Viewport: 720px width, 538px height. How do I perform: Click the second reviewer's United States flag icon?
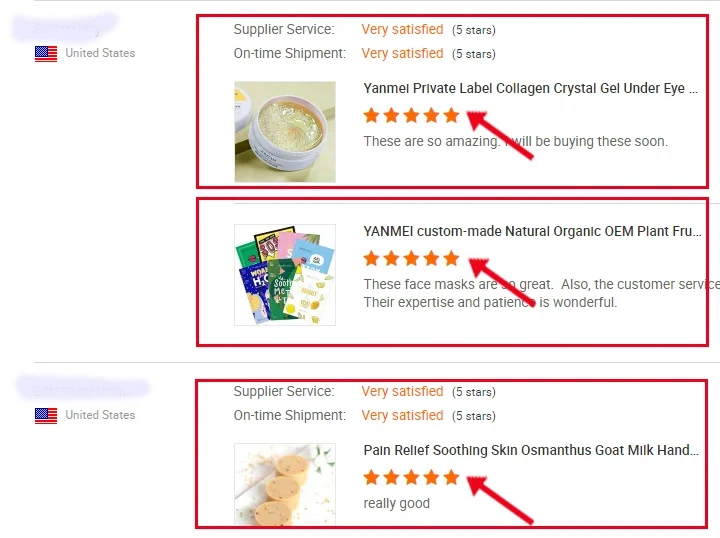[46, 416]
